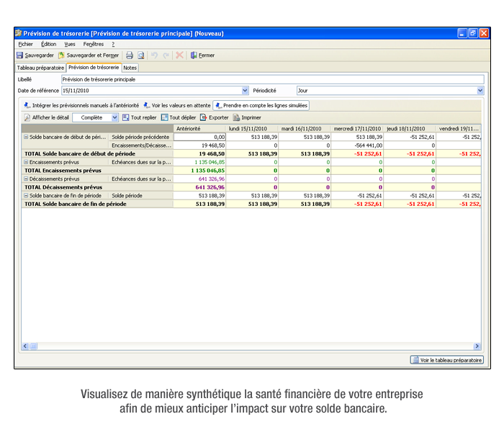Collapse the Encaissements prévus row group
The width and height of the screenshot is (504, 432).
click(x=26, y=163)
